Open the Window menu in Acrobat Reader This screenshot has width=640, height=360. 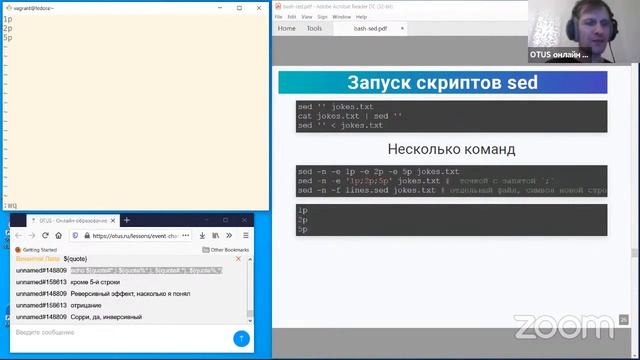coord(342,17)
